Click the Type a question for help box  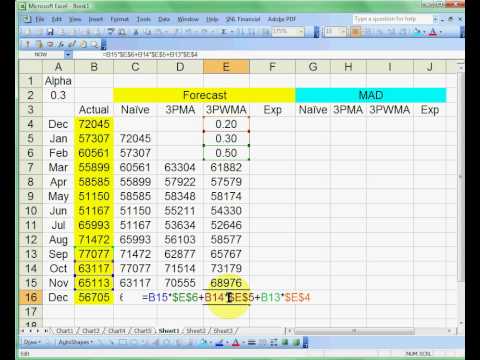coord(392,19)
